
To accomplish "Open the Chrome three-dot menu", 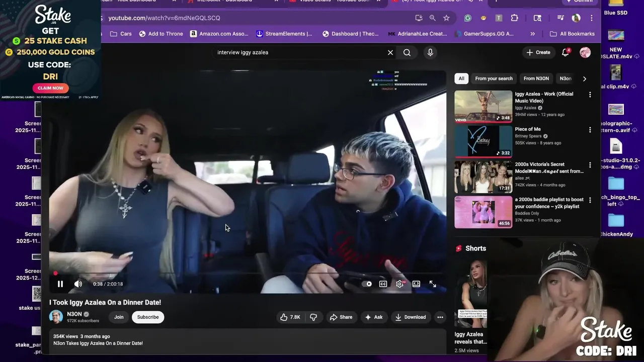I will click(592, 18).
